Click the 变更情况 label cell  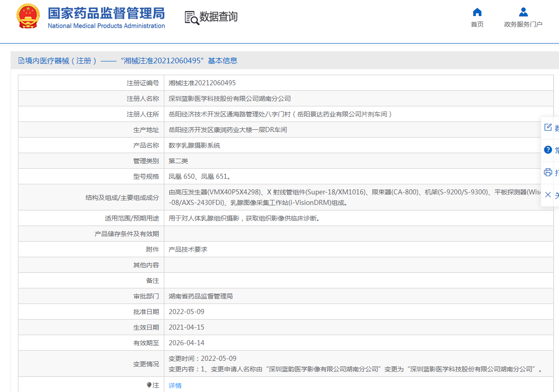tap(91, 364)
